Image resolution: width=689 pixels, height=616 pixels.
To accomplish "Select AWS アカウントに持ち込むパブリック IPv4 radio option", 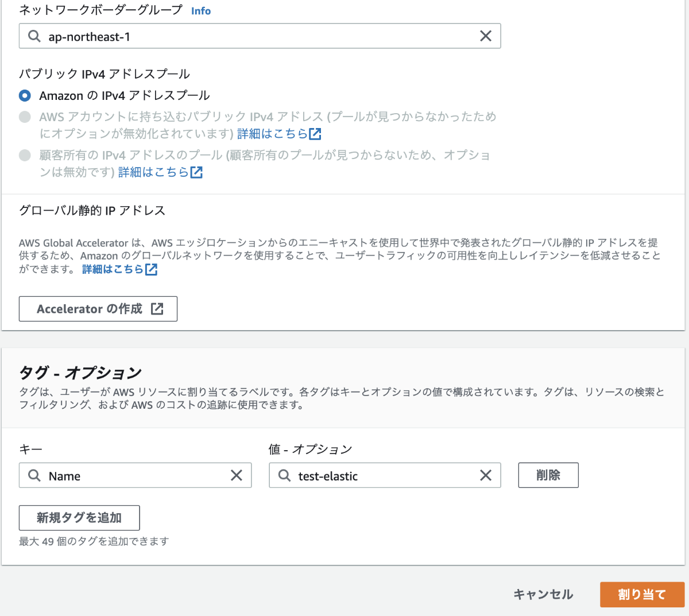I will click(25, 117).
